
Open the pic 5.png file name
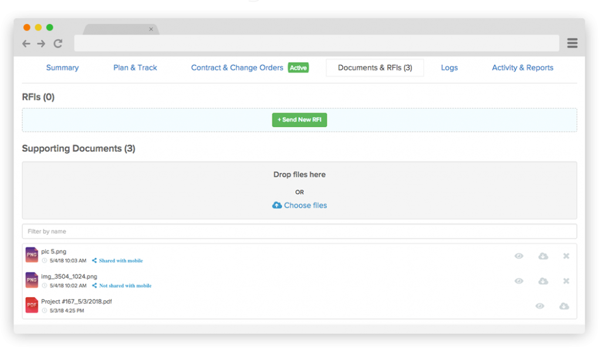(53, 251)
